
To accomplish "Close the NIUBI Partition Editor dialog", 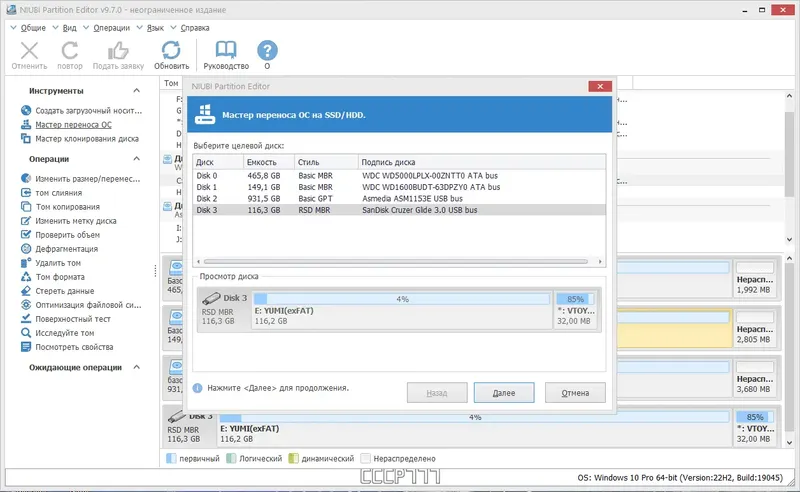I will (x=600, y=86).
